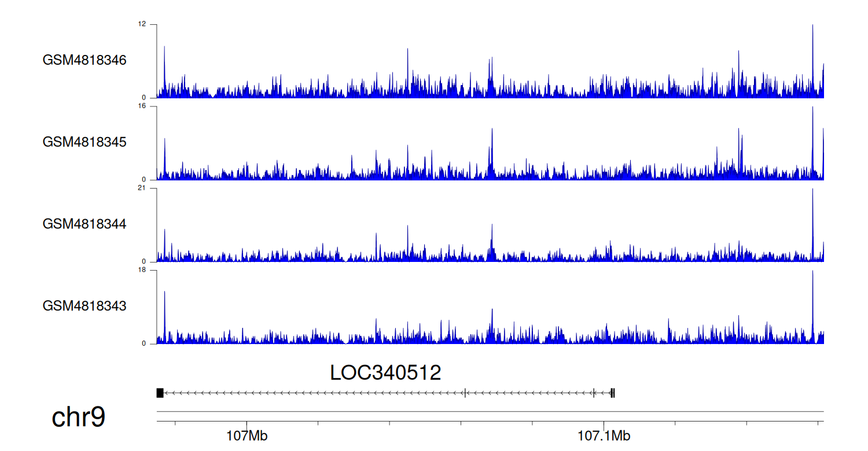Click the 107.1Mb axis tick label
Image resolution: width=868 pixels, height=451 pixels.
[x=604, y=435]
